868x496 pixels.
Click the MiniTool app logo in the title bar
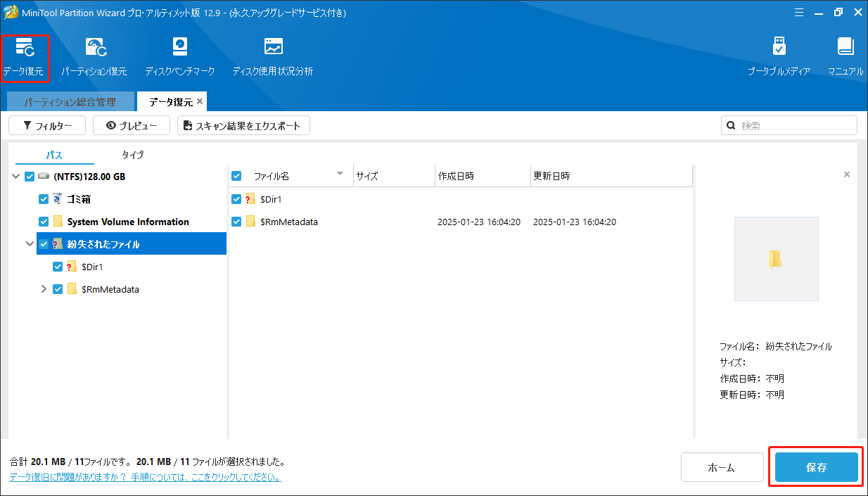[x=11, y=13]
